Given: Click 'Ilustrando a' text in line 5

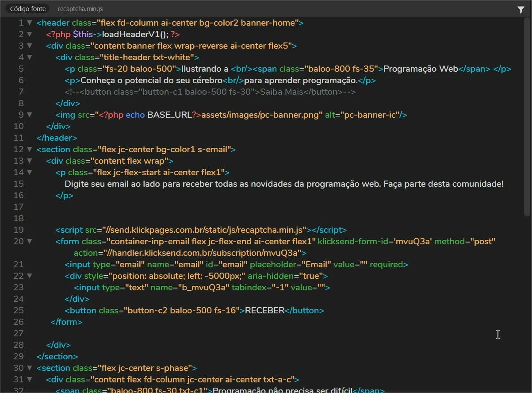Looking at the screenshot, I should pos(205,69).
